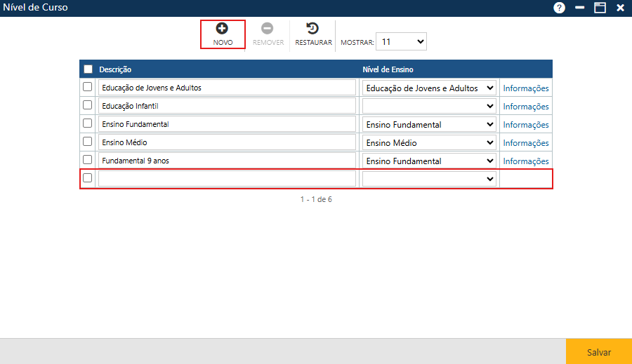Click the Descrição field of Educação de Jovens e Adultos
Screen dimensions: 632x364
tap(227, 88)
